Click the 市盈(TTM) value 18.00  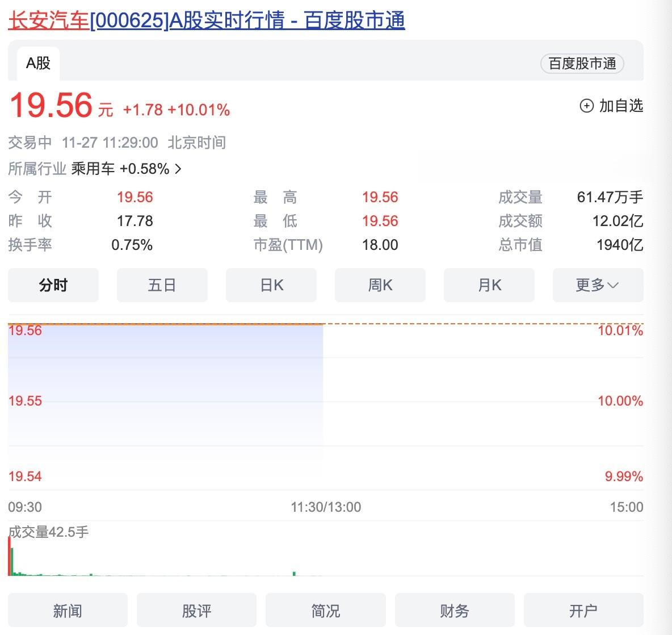pos(380,245)
